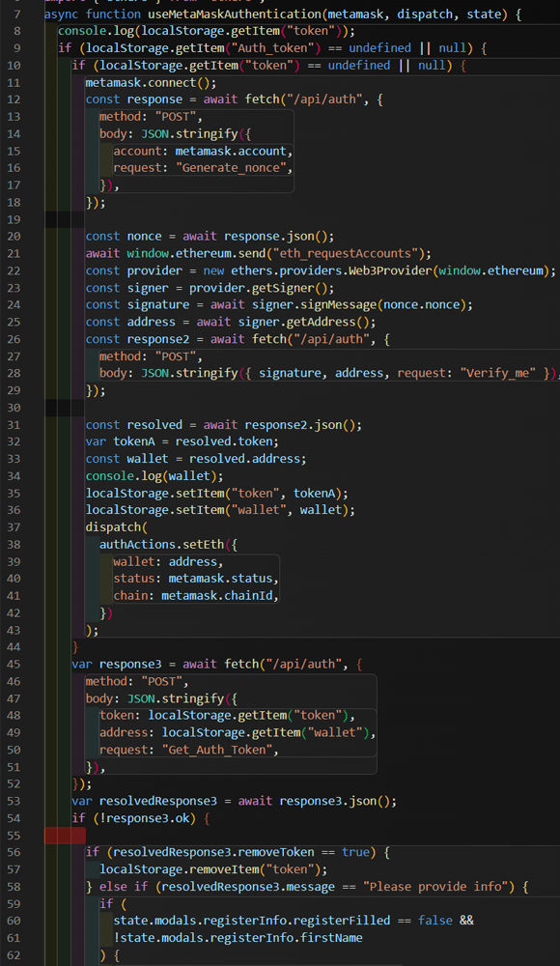Click line number 52 in the gutter

coord(14,783)
